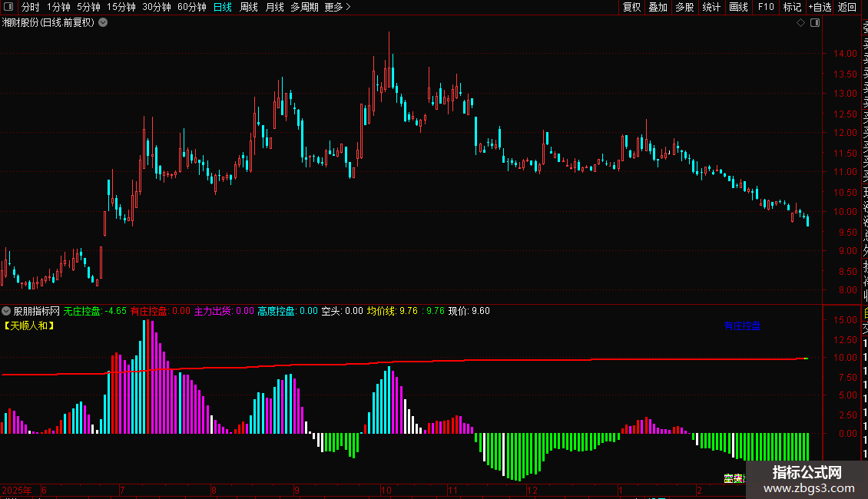
Task: Activate the 画线 drawing tools
Action: [x=738, y=7]
